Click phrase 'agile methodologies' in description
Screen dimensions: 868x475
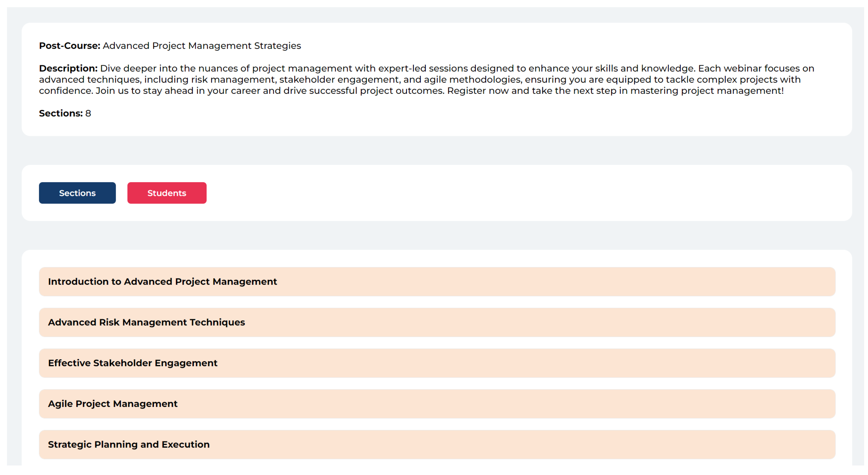472,80
